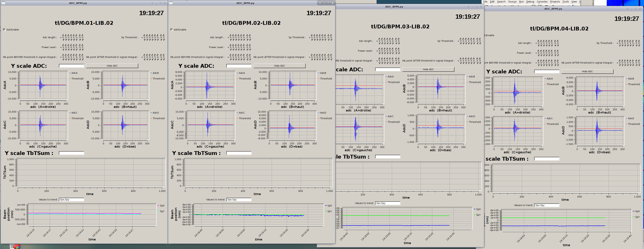The image size is (644, 249).
Task: Click down arrow below 3 in BPM.02 Adc length
Action: pos(239,40)
